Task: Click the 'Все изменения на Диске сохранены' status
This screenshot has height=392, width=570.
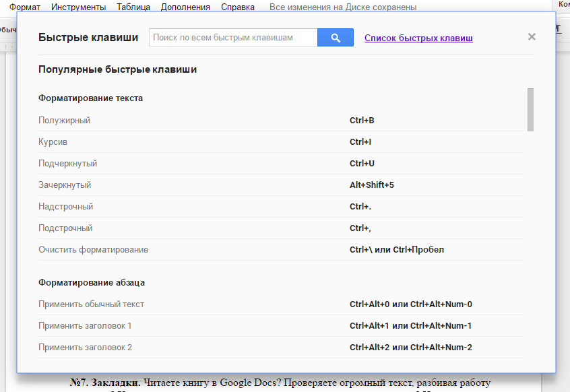Action: pyautogui.click(x=343, y=7)
